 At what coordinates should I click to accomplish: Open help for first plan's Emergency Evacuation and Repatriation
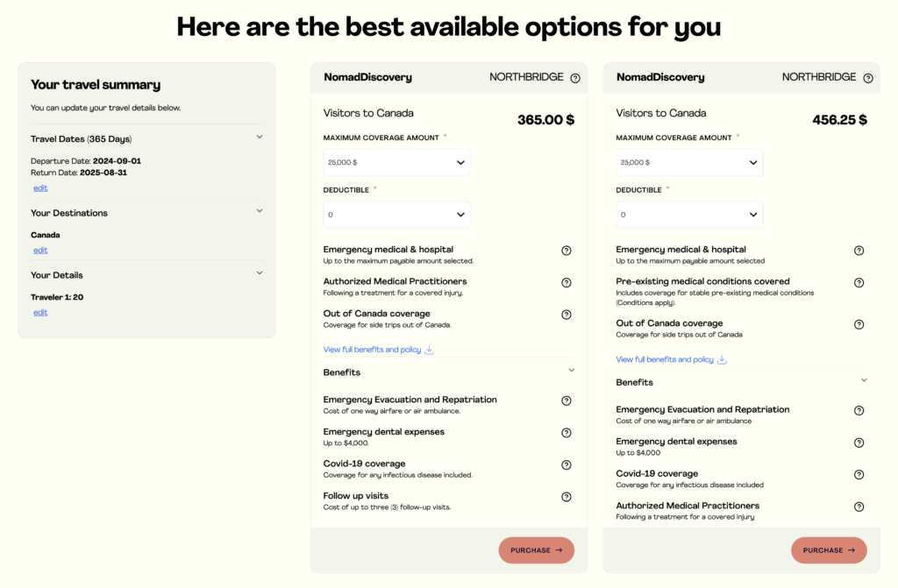(567, 400)
